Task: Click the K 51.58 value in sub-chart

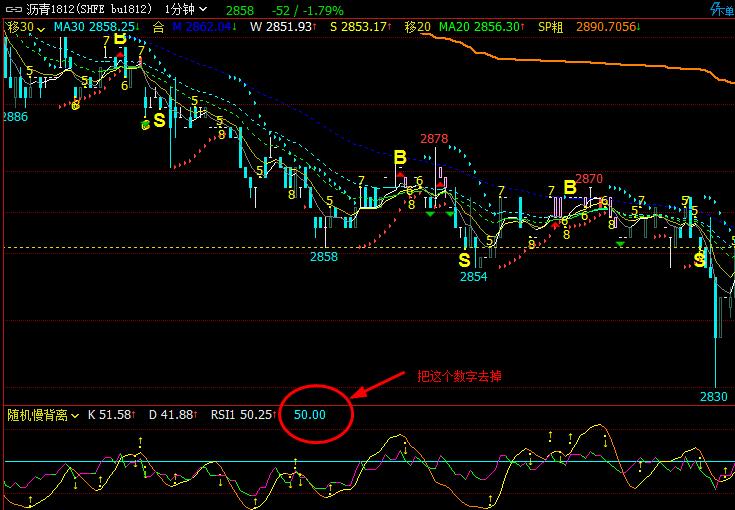Action: tap(112, 415)
